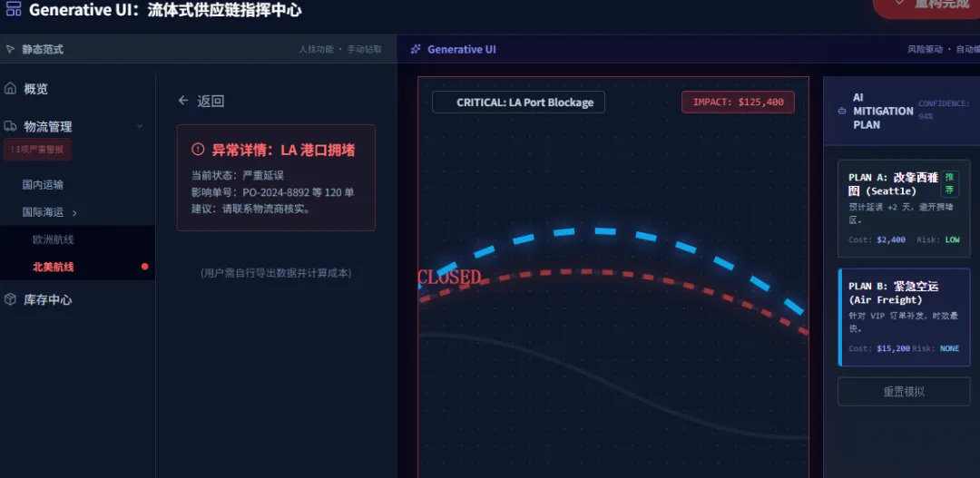Click the 库存中心 cube icon

pos(11,299)
